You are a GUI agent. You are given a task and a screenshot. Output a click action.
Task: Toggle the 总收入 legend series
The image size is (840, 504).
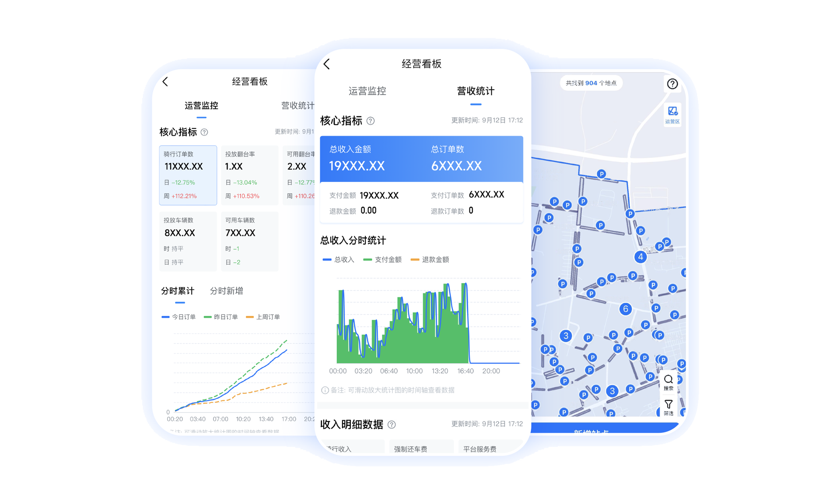[x=338, y=259]
